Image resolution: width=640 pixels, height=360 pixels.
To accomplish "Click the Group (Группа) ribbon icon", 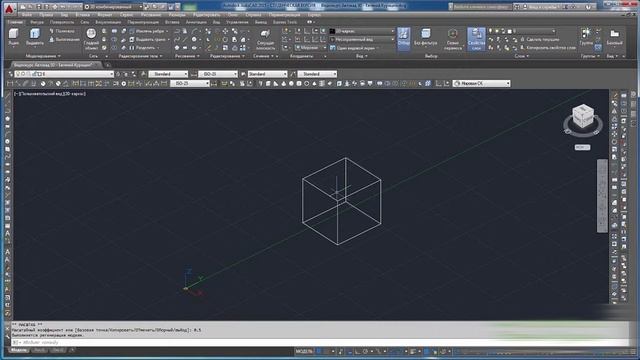I will (586, 36).
